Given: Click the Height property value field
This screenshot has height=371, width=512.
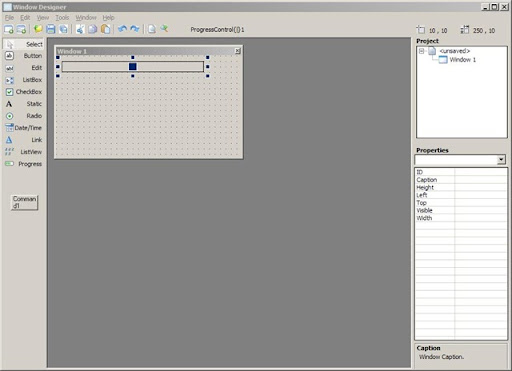Looking at the screenshot, I should coord(480,187).
